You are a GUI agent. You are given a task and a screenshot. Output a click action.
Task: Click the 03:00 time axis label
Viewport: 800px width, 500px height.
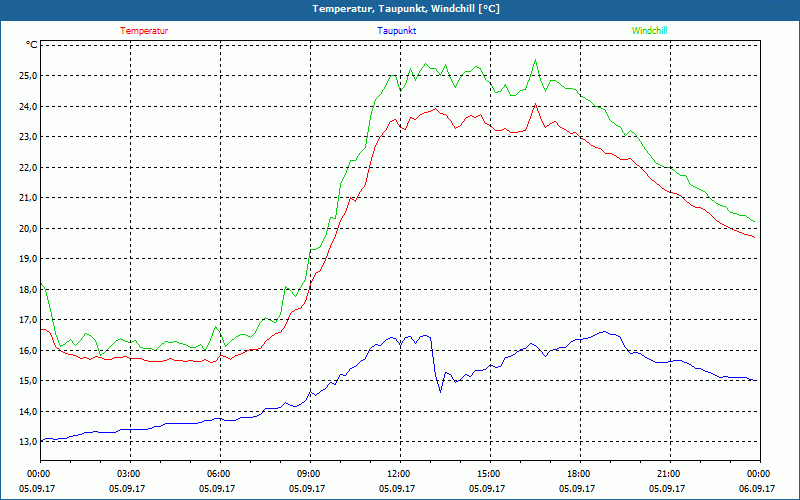[131, 474]
